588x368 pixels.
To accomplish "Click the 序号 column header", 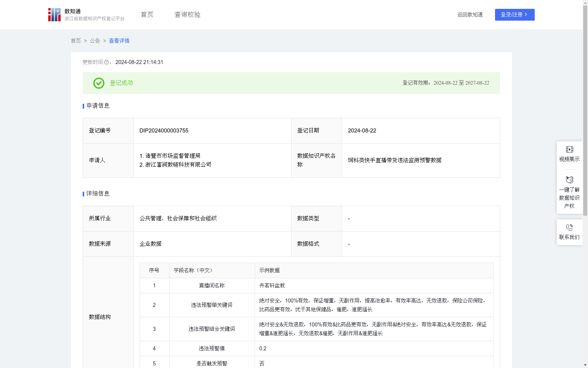I will coord(154,270).
